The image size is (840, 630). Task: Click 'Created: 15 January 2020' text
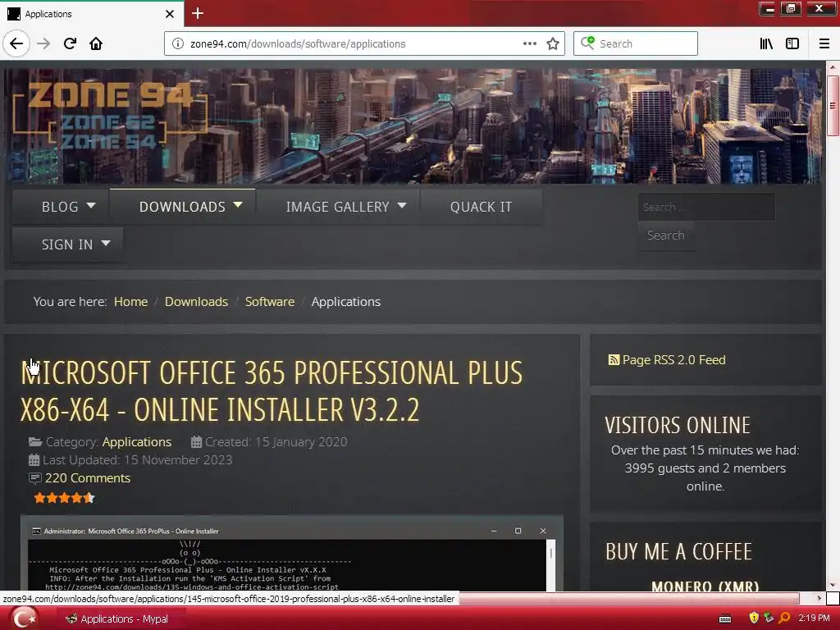276,442
